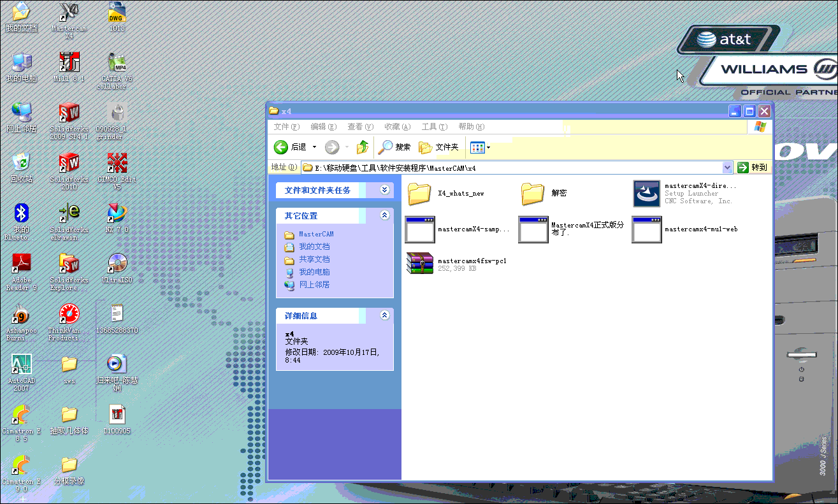
Task: Open 共享文档 link in the side panel
Action: pos(314,259)
